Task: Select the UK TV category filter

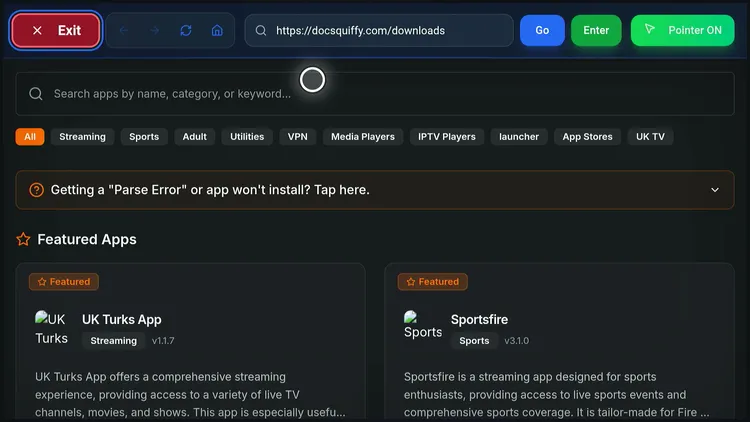Action: point(650,137)
